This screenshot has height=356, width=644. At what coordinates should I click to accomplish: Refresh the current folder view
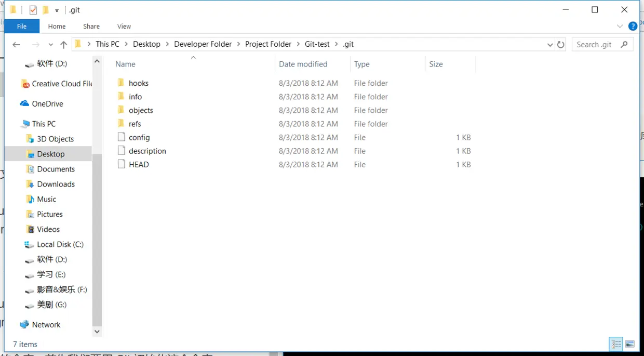560,45
